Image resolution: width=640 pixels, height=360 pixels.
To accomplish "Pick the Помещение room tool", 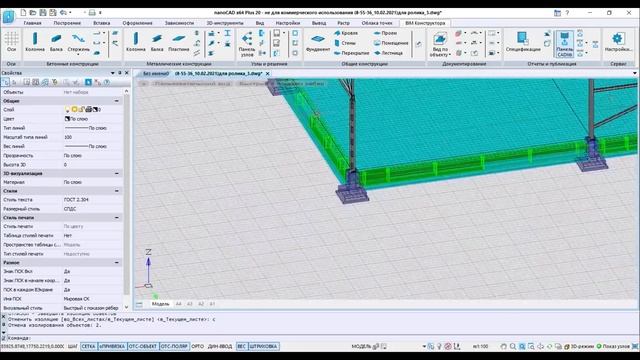I will [x=391, y=43].
